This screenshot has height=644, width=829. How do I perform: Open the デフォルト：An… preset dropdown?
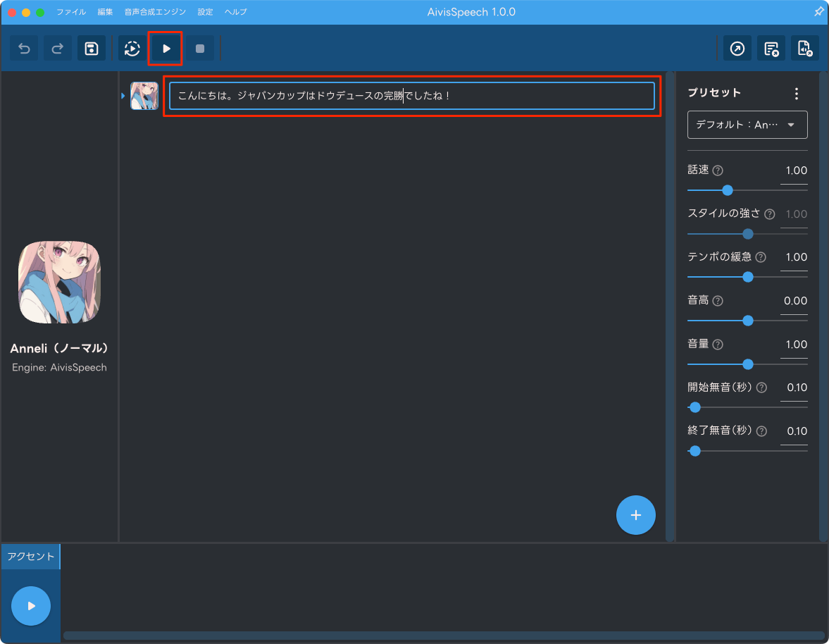pos(747,124)
